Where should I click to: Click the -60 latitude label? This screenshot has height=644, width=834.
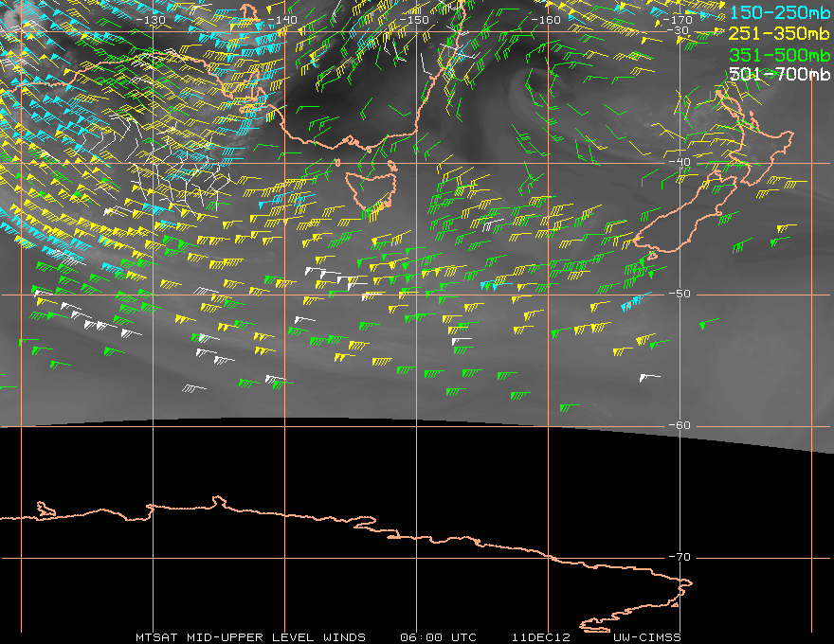pos(680,425)
